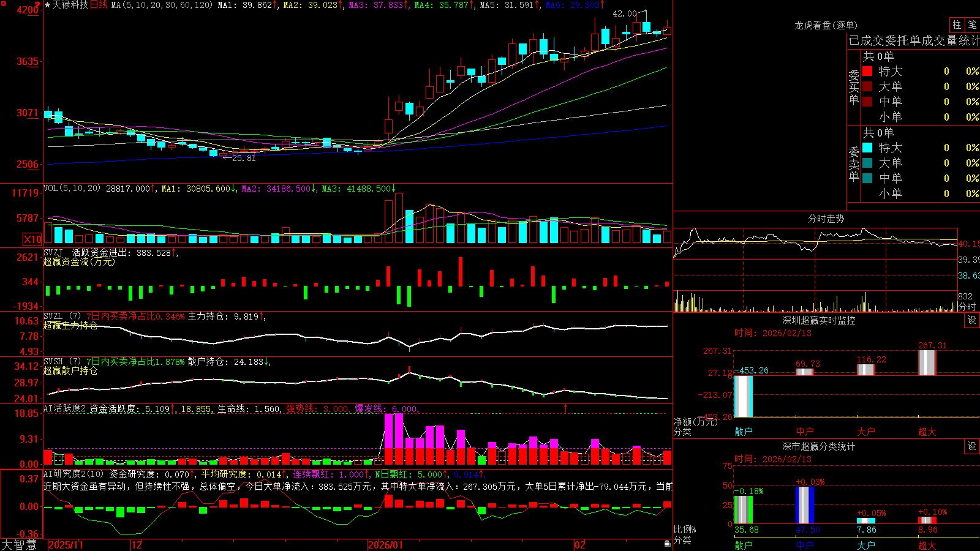This screenshot has width=980, height=551.
Task: Click the SVZJ indicator label
Action: [53, 252]
